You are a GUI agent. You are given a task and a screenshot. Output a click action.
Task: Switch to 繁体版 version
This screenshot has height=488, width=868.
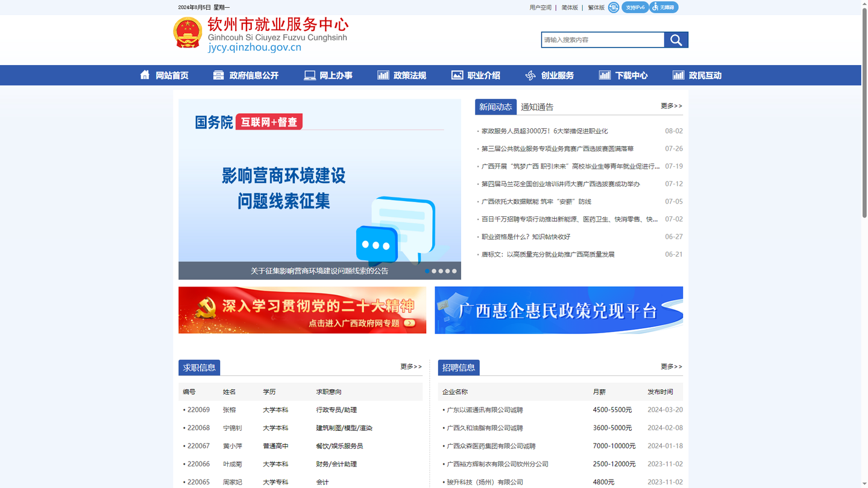596,7
